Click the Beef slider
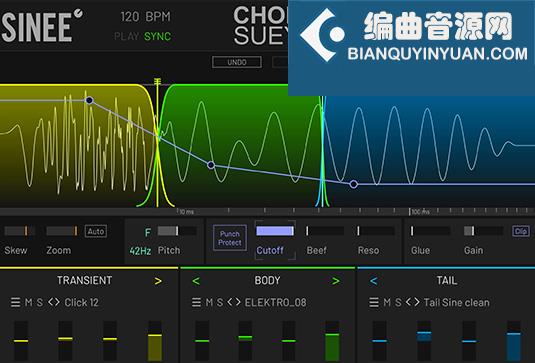 click(324, 231)
